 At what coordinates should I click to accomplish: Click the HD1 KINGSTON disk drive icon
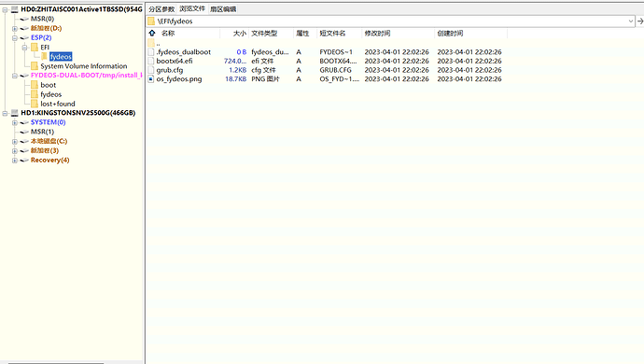(15, 113)
